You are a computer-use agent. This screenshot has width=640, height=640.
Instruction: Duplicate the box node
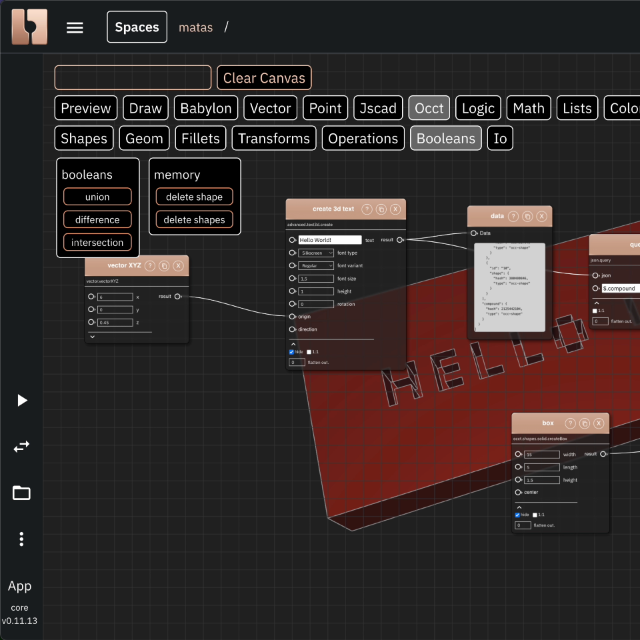[x=583, y=423]
